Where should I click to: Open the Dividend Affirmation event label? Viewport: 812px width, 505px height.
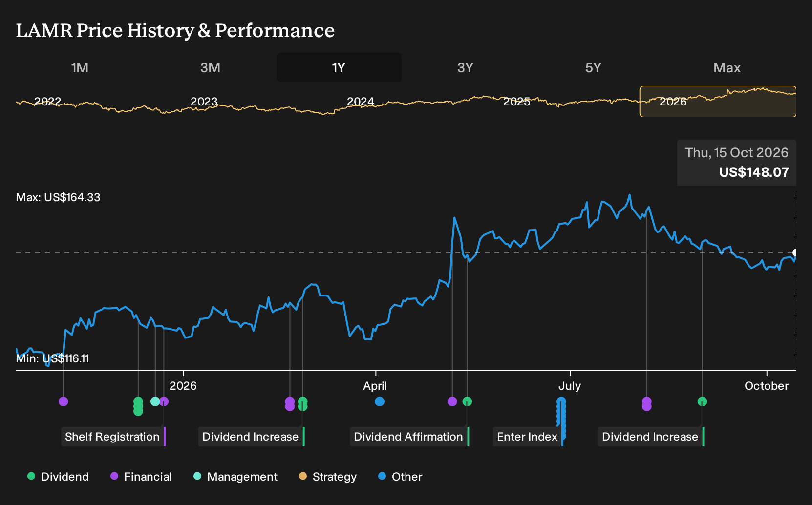409,437
